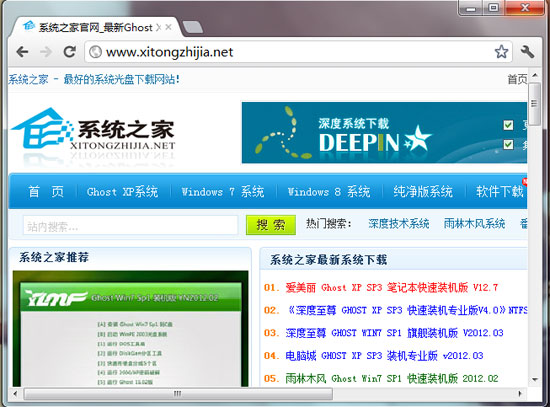The image size is (550, 407).
Task: Click the green 搜索 button
Action: (x=271, y=225)
